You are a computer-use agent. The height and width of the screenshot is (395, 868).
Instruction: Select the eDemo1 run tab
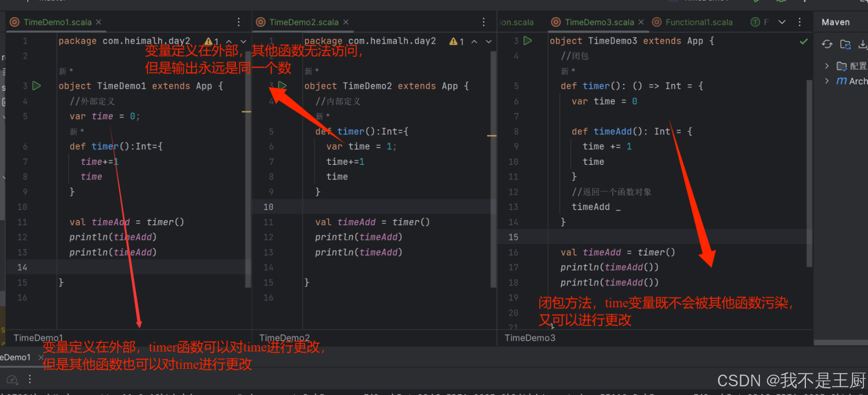(x=15, y=357)
